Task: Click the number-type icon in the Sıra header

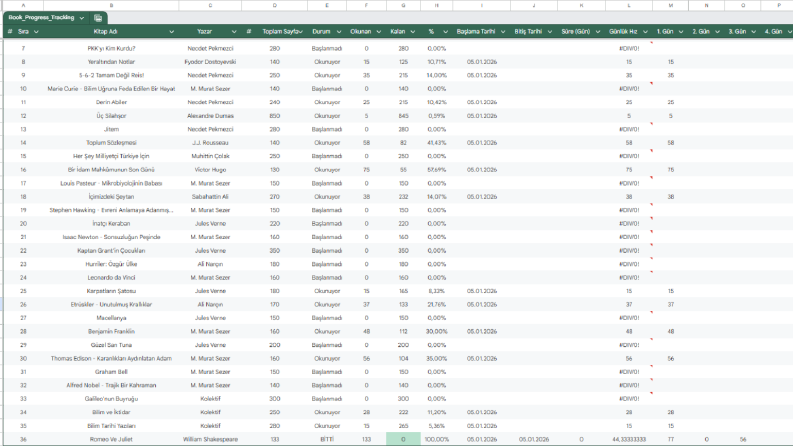Action: [x=10, y=31]
